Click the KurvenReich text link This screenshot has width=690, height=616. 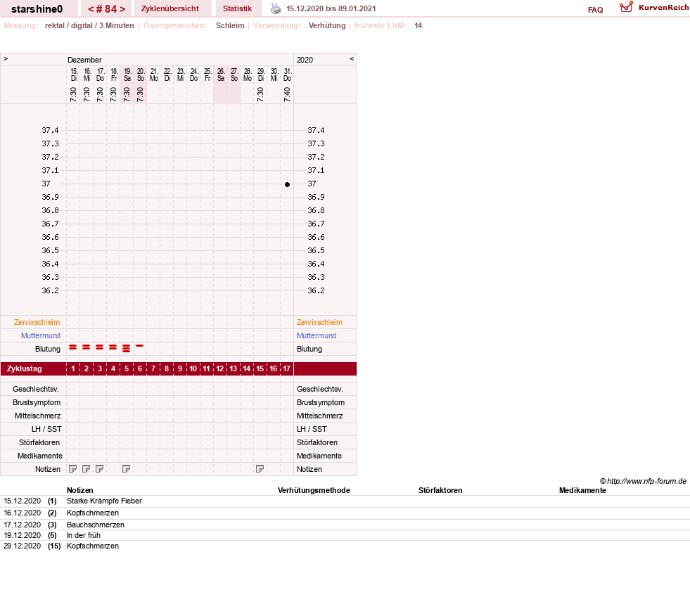click(663, 7)
